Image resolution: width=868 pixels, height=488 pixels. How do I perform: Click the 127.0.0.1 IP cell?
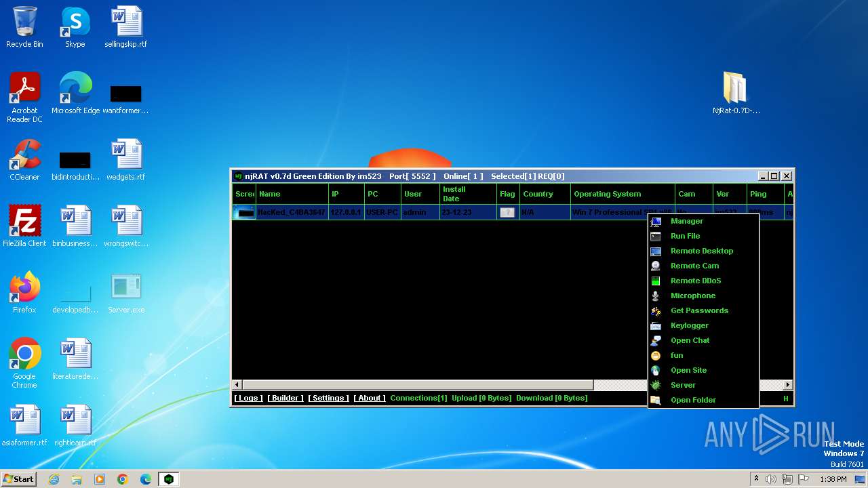click(x=346, y=212)
